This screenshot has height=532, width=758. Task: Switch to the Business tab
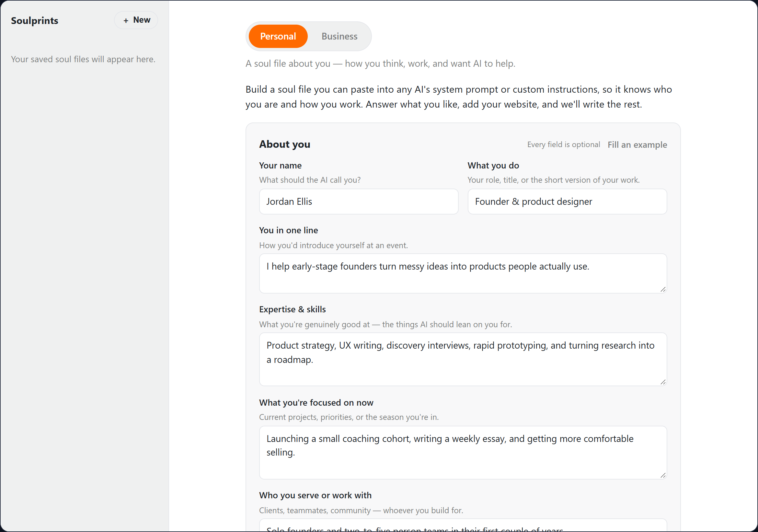(339, 36)
